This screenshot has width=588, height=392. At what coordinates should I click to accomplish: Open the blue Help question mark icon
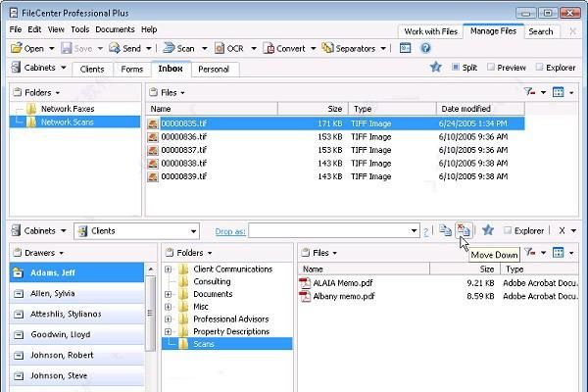tap(425, 48)
